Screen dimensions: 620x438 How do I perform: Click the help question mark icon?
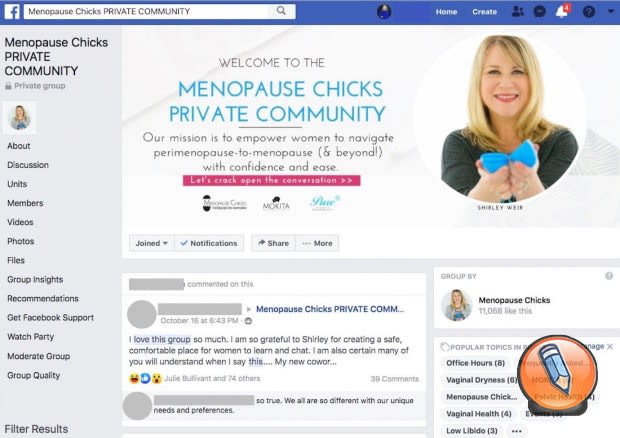click(589, 11)
